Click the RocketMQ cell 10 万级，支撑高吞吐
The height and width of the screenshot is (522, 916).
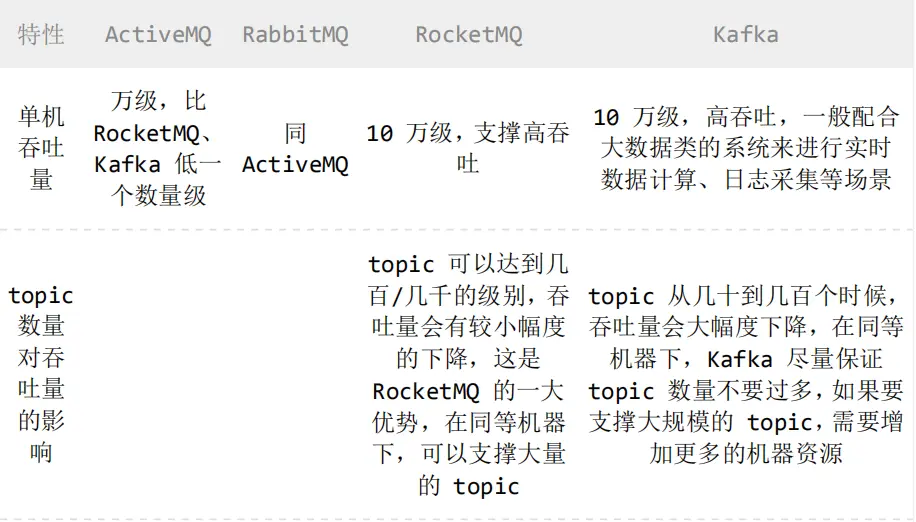tap(469, 148)
